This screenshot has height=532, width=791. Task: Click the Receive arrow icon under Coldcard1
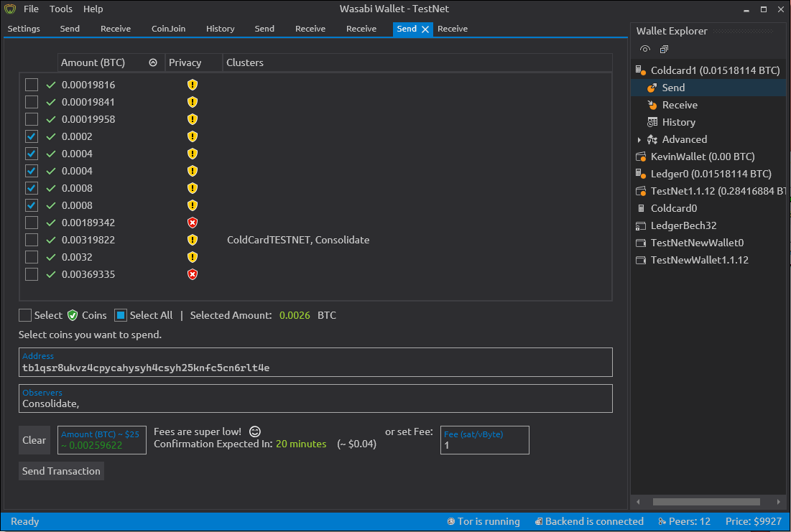click(652, 105)
